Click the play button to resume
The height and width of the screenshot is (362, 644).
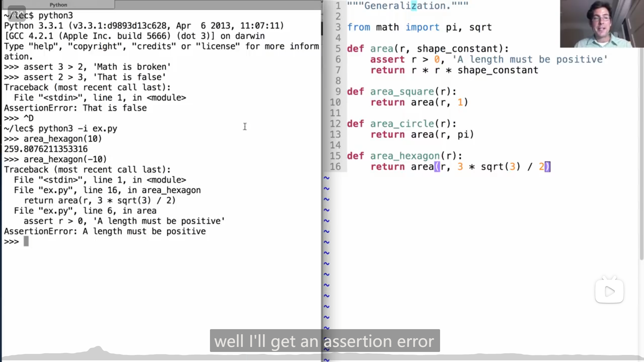click(609, 292)
